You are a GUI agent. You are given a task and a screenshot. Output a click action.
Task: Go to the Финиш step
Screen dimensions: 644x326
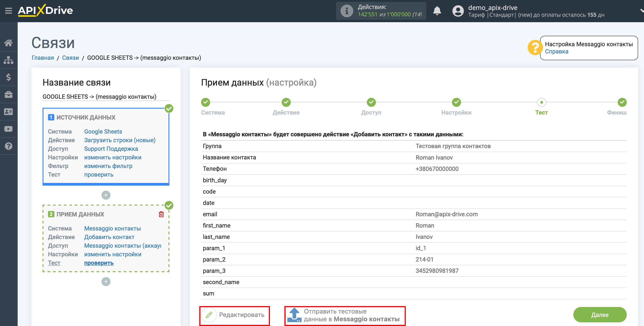tap(622, 102)
